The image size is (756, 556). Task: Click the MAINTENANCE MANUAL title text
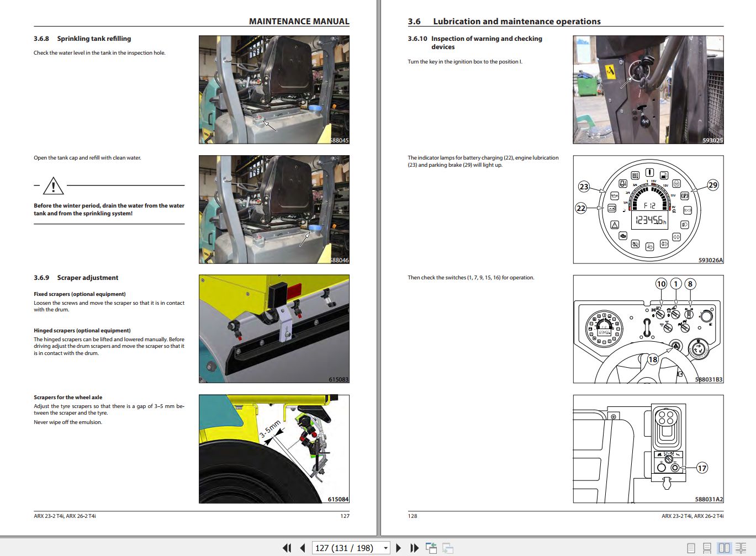299,21
